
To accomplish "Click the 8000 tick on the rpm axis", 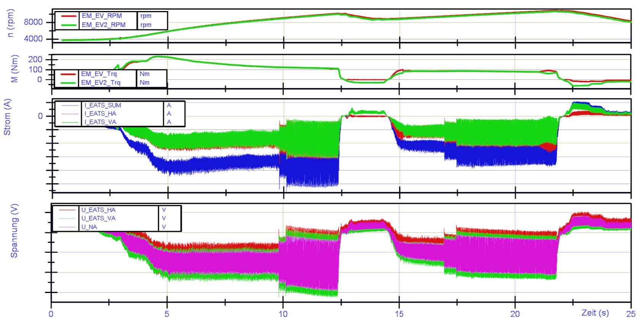I will [x=34, y=22].
